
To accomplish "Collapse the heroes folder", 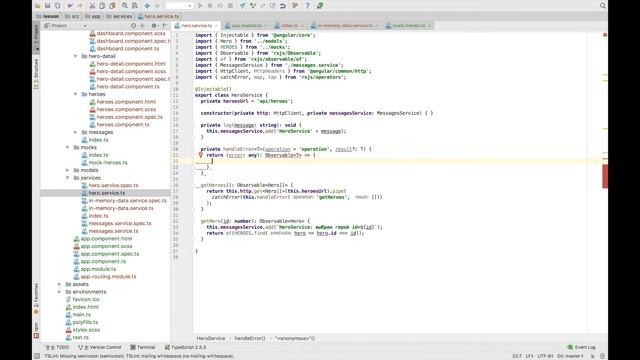I will (76, 94).
